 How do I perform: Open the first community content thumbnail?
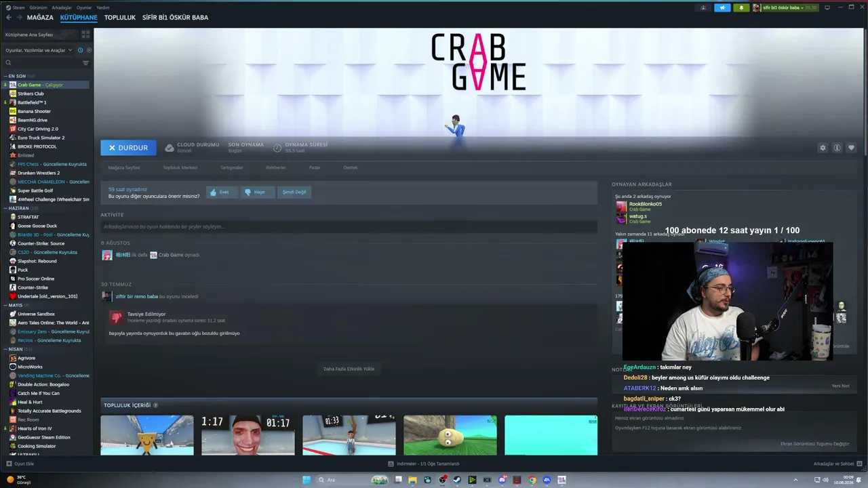point(147,435)
